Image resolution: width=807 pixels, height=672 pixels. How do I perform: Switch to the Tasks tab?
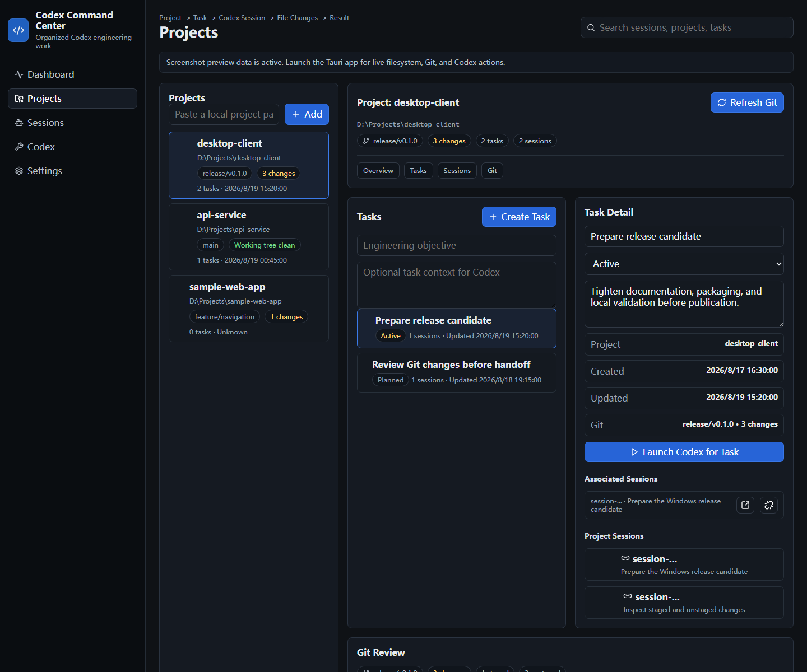[418, 171]
